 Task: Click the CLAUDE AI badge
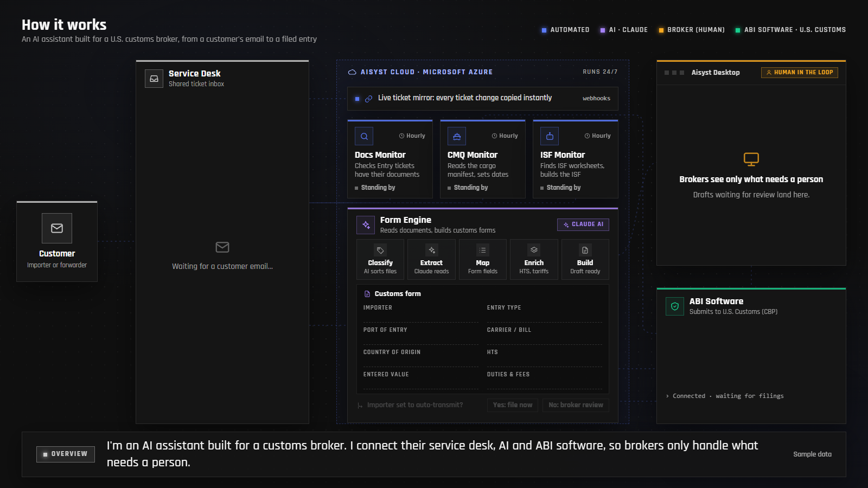click(583, 224)
